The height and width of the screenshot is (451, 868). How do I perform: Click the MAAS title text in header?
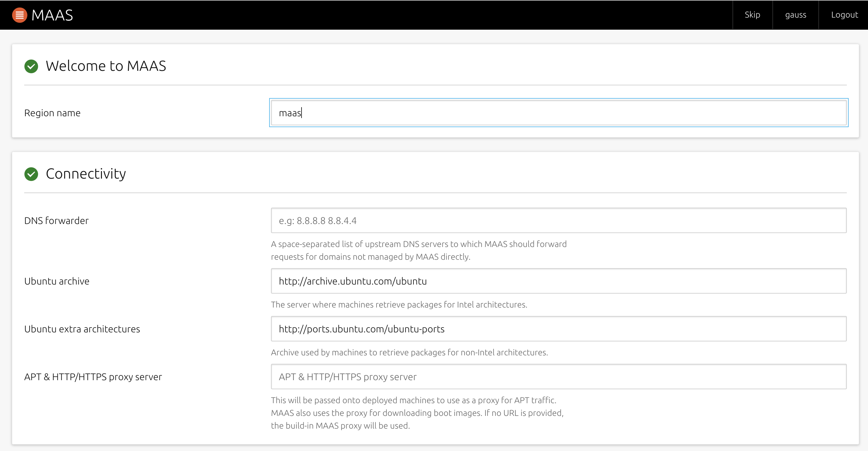coord(52,15)
